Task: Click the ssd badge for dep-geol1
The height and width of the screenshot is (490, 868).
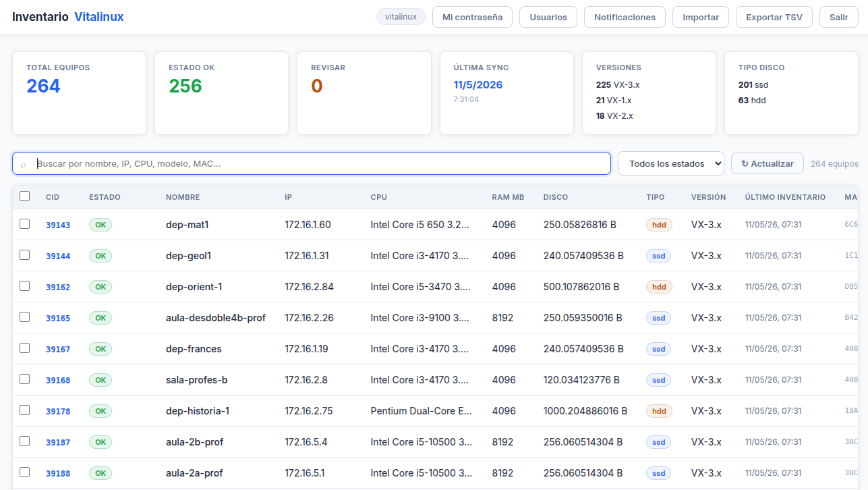Action: point(658,256)
